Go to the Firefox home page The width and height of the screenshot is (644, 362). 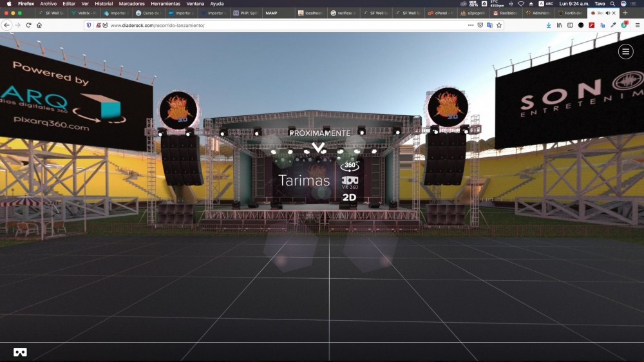(39, 25)
